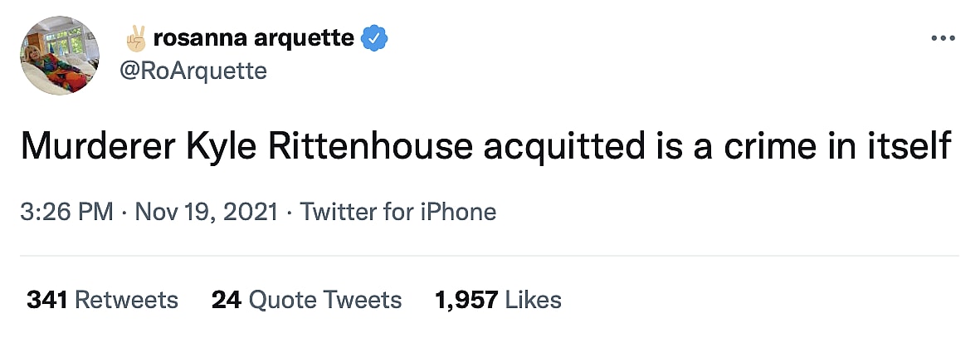
Task: View the Retweets list label
Action: (126, 299)
